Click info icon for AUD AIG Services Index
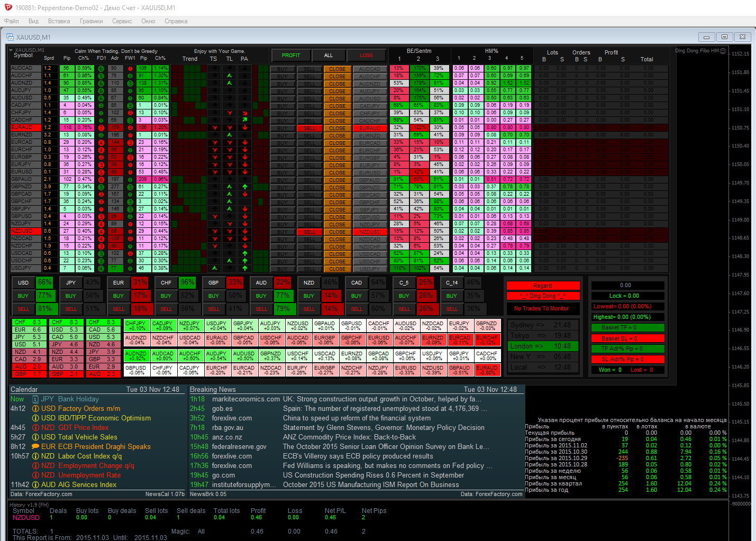 tap(35, 485)
